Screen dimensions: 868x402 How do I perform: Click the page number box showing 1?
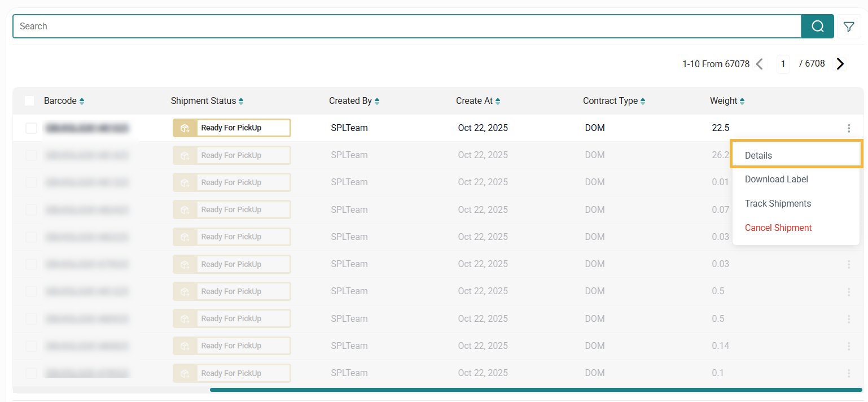[783, 64]
